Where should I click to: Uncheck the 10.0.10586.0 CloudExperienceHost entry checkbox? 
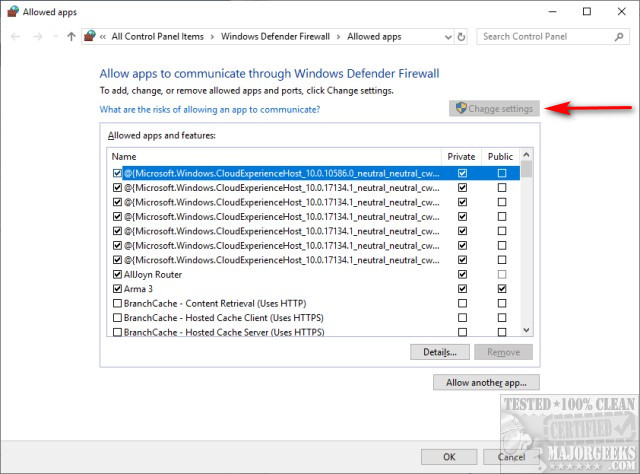(117, 173)
